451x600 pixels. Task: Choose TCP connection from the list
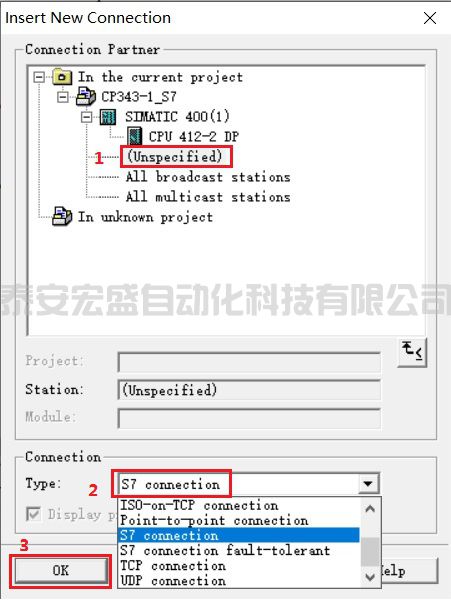point(173,566)
